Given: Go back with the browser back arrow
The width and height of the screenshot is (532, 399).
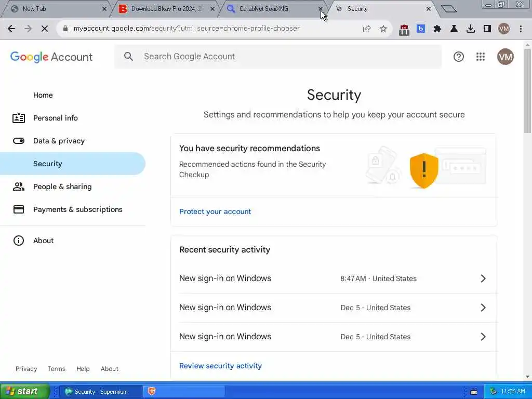Looking at the screenshot, I should tap(11, 29).
